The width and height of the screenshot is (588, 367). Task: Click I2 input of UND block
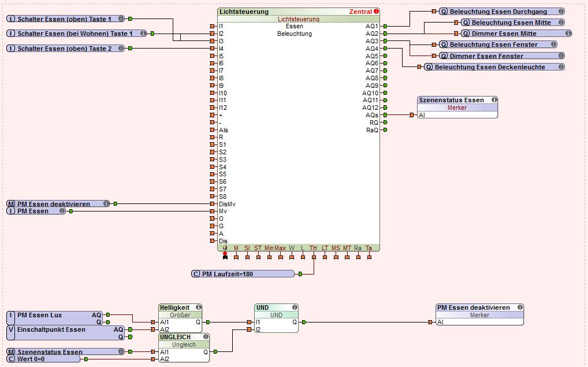click(x=249, y=329)
